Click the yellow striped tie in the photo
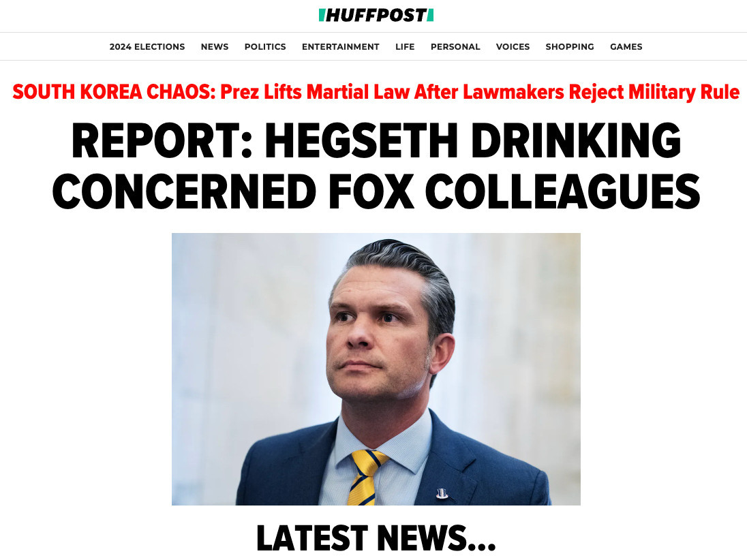 coord(365,478)
